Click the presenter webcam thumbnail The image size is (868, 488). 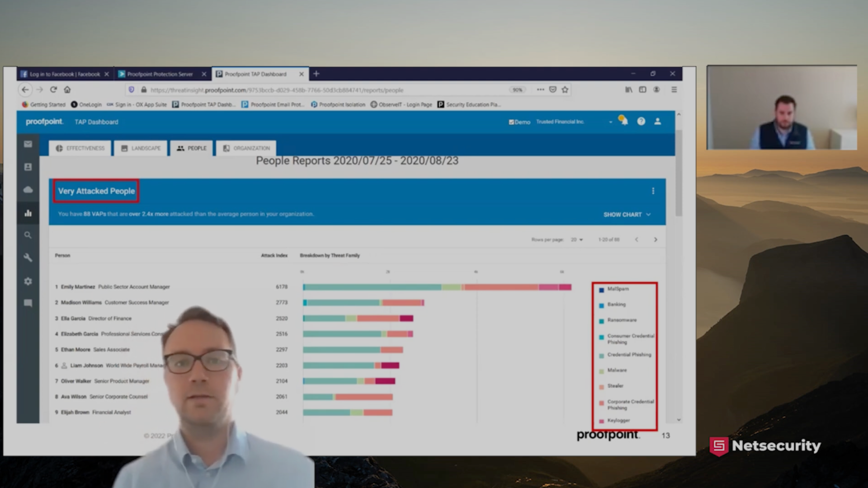click(x=782, y=108)
